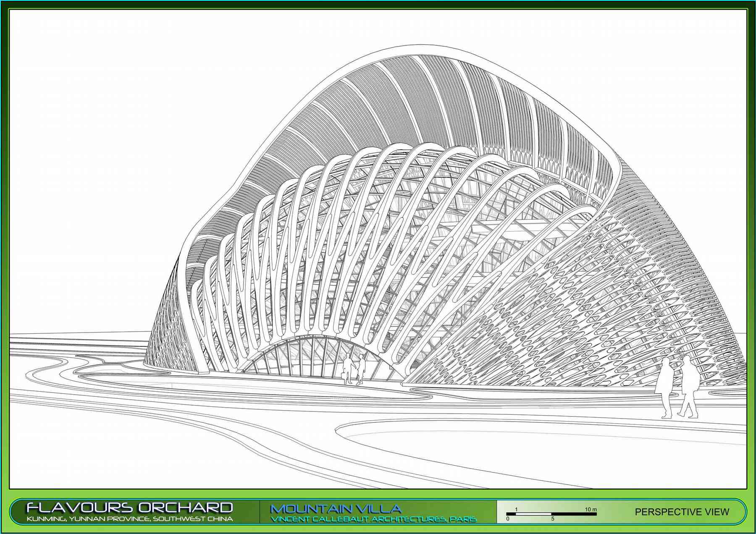
Task: Open the Vincent Callebaut Architectures, Paris credit
Action: coord(373,519)
